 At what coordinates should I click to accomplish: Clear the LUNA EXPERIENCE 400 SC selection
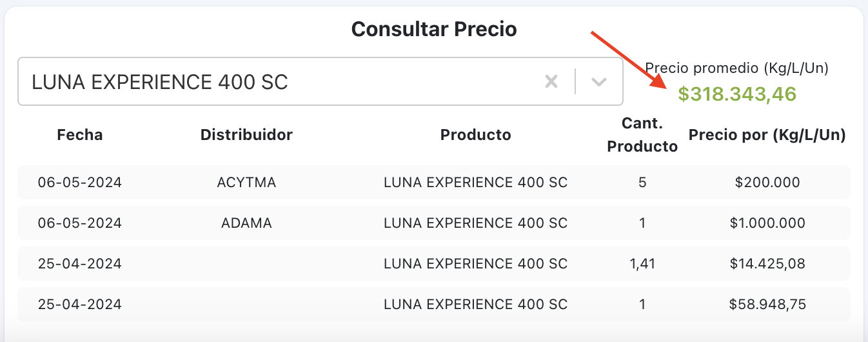(x=551, y=82)
